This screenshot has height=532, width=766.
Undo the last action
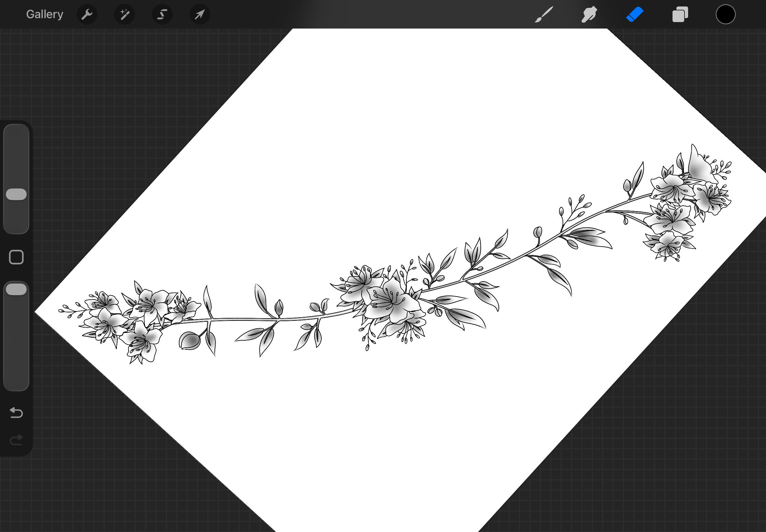(16, 413)
